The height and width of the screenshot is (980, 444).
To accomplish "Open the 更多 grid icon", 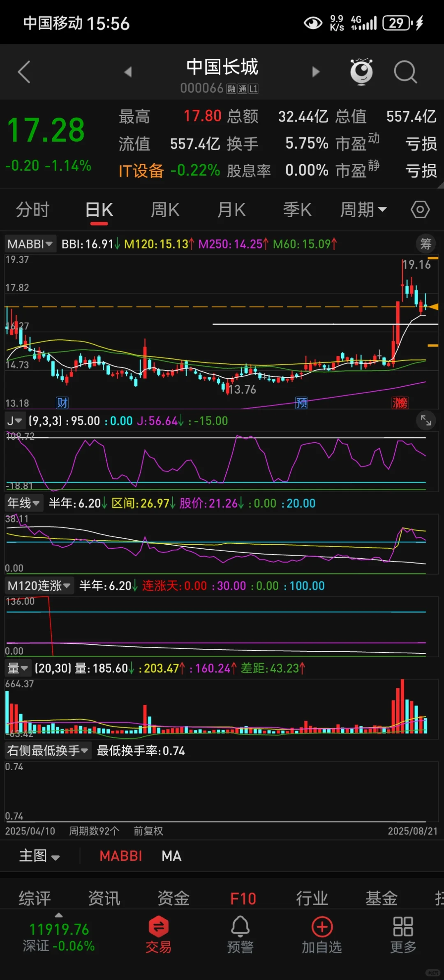I will click(403, 935).
